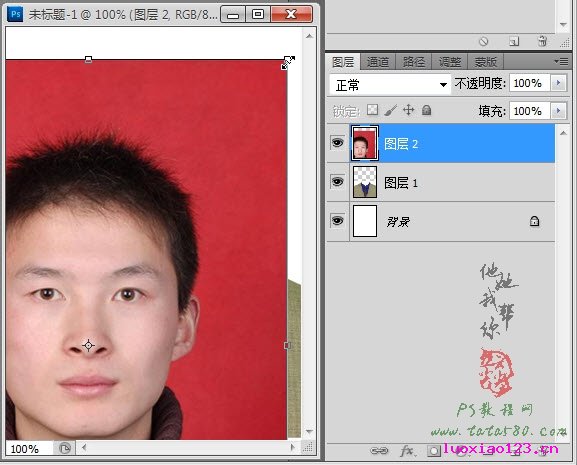Click the layers list scroll up arrow
This screenshot has height=465, width=577.
563,133
